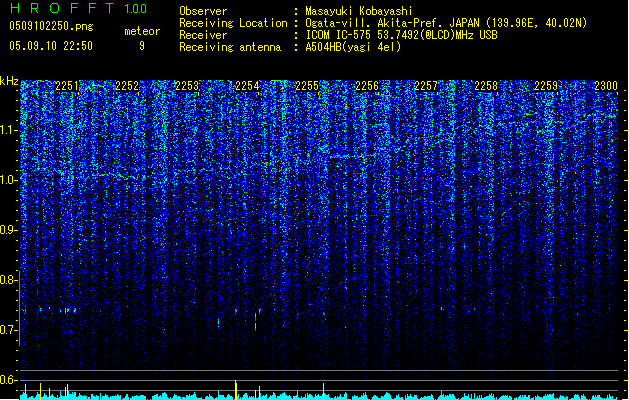The image size is (629, 400).
Task: Select observer name Masayuki Kobayashi
Action: pos(359,11)
